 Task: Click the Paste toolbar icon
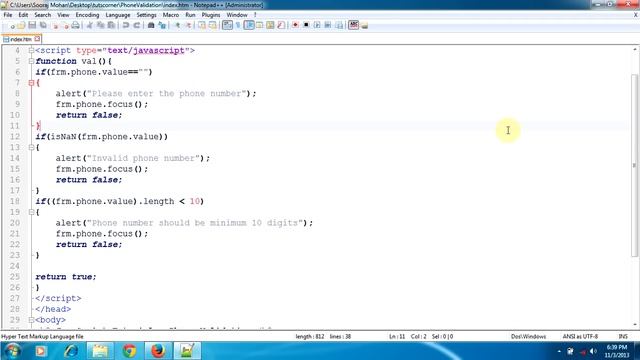click(111, 25)
